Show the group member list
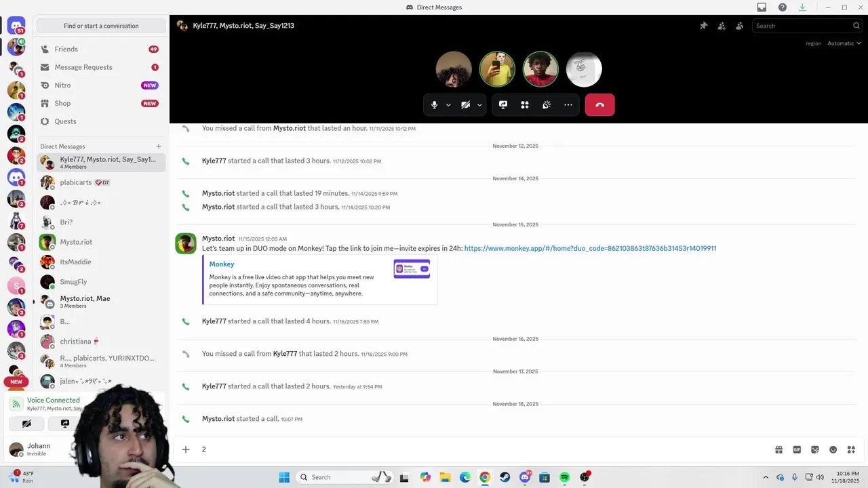 click(739, 26)
